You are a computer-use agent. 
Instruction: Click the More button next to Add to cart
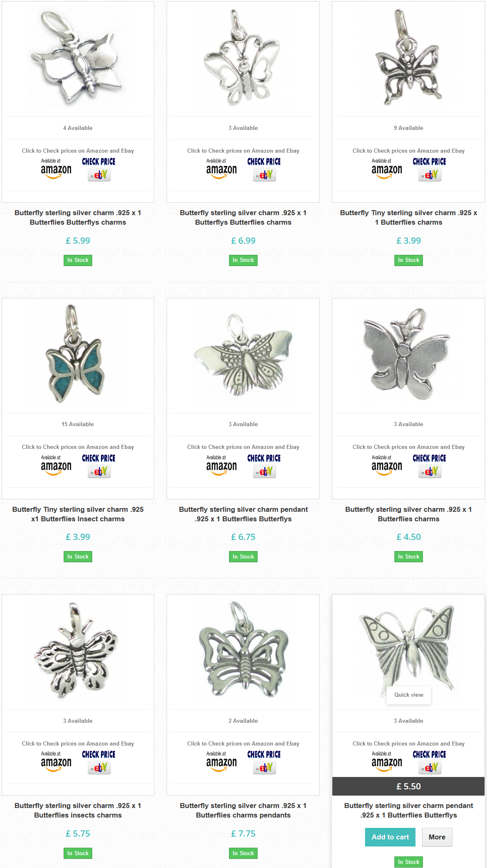click(x=437, y=837)
